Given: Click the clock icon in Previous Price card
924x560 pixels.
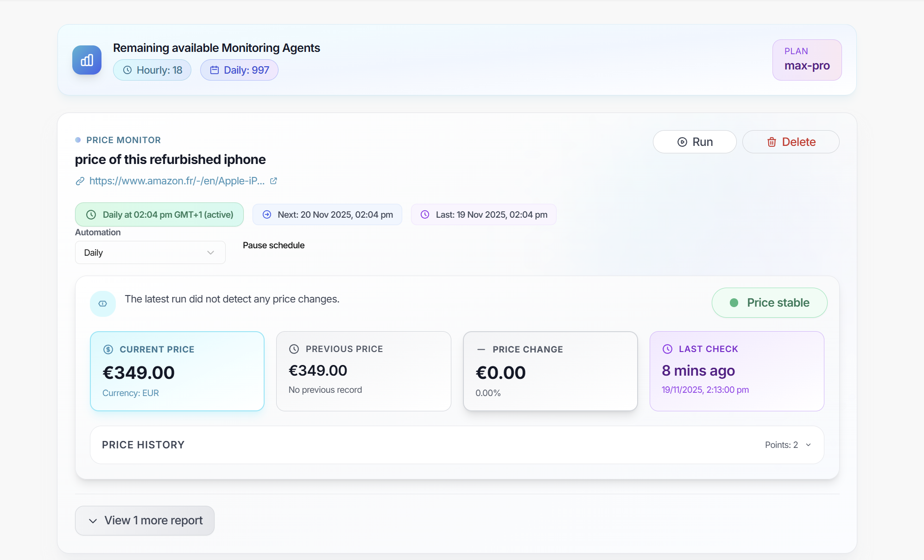Looking at the screenshot, I should point(294,349).
